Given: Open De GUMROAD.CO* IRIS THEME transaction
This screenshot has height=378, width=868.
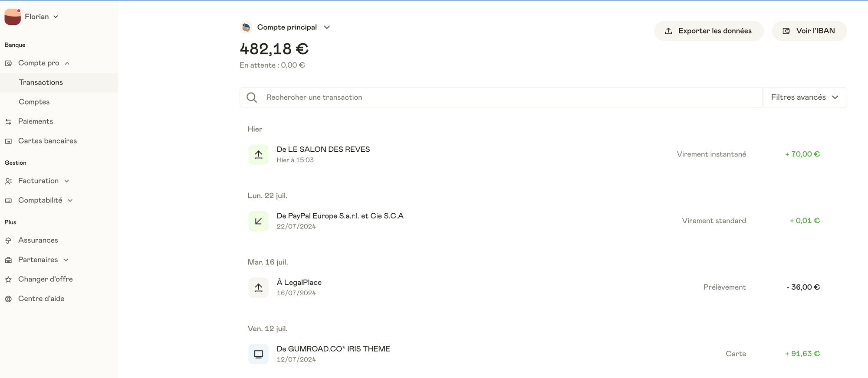Looking at the screenshot, I should tap(333, 349).
